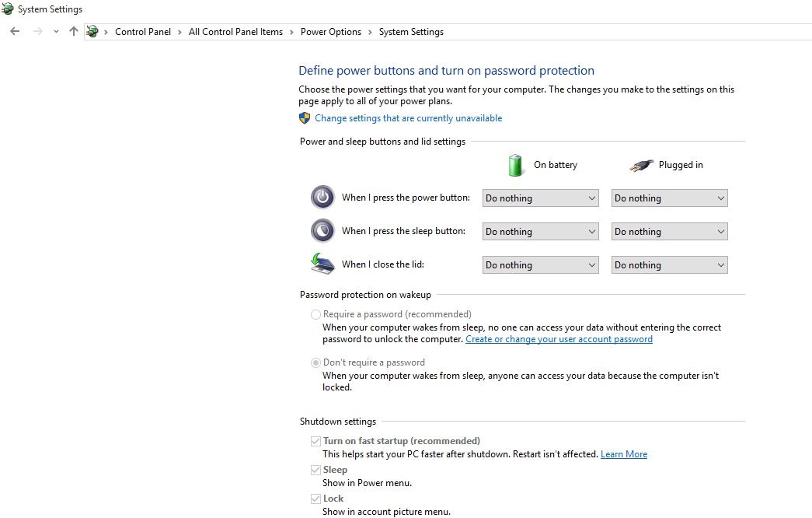Viewport: 812px width, 518px height.
Task: Click the Up one level arrow
Action: [74, 32]
